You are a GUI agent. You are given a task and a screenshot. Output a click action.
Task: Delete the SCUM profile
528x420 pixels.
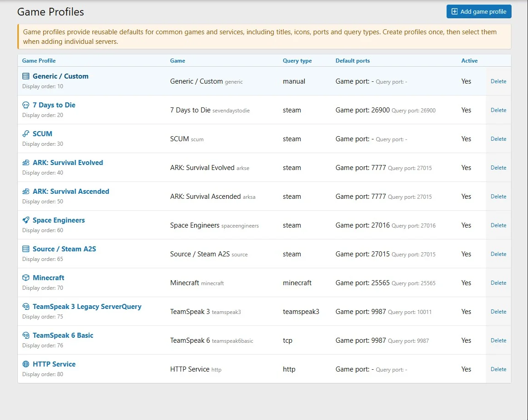click(x=498, y=139)
